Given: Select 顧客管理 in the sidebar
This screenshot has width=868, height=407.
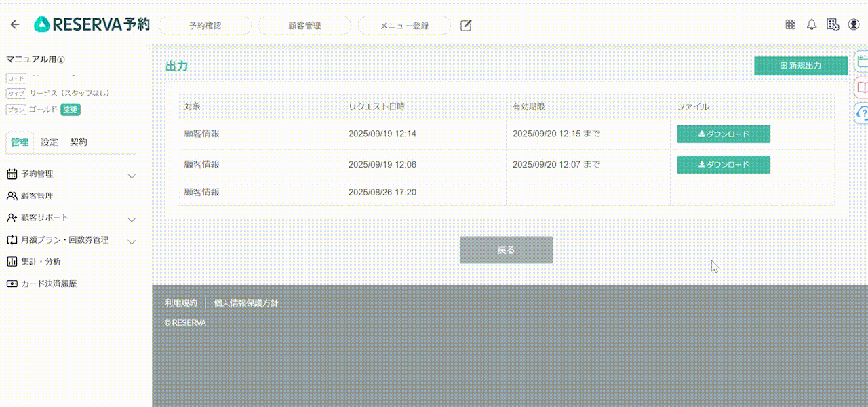Looking at the screenshot, I should coord(37,196).
